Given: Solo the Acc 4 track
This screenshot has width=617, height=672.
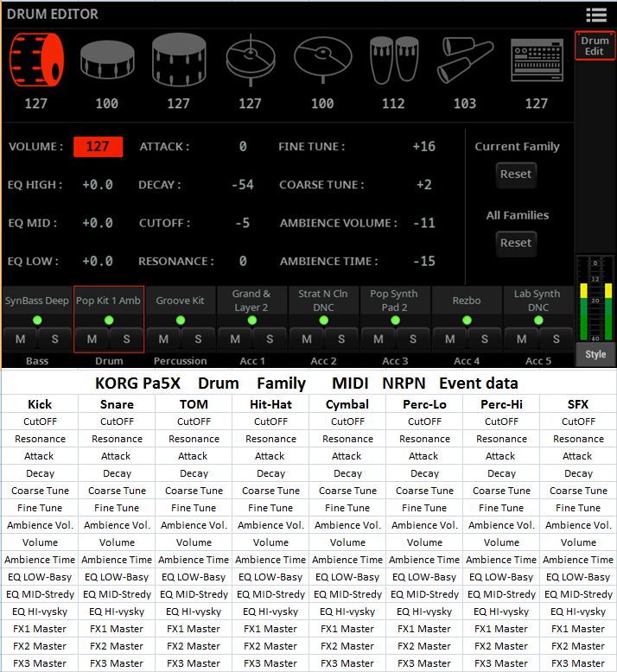Looking at the screenshot, I should coord(485,339).
